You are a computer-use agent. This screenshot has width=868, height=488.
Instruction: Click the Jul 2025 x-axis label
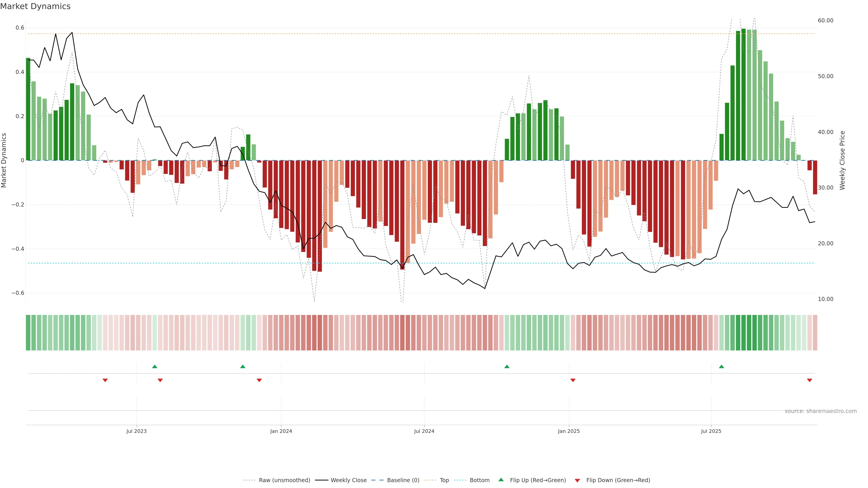coord(711,431)
